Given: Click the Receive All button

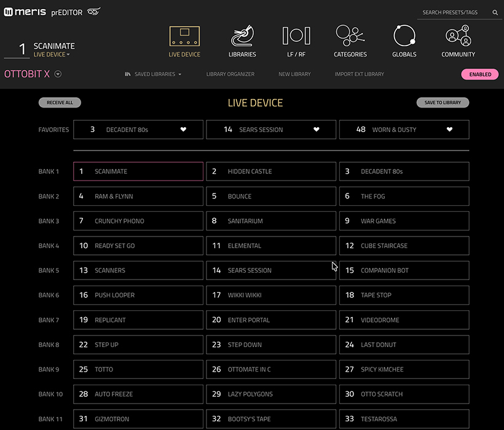Looking at the screenshot, I should click(60, 103).
